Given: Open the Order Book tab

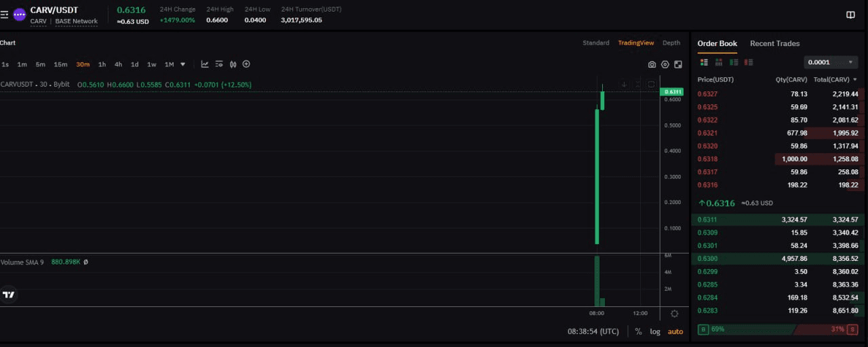Looking at the screenshot, I should point(717,43).
